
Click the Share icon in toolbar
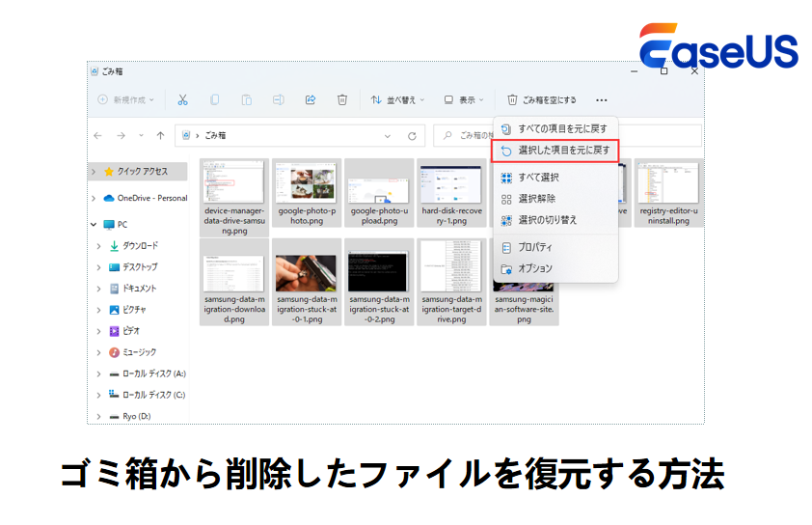point(311,99)
